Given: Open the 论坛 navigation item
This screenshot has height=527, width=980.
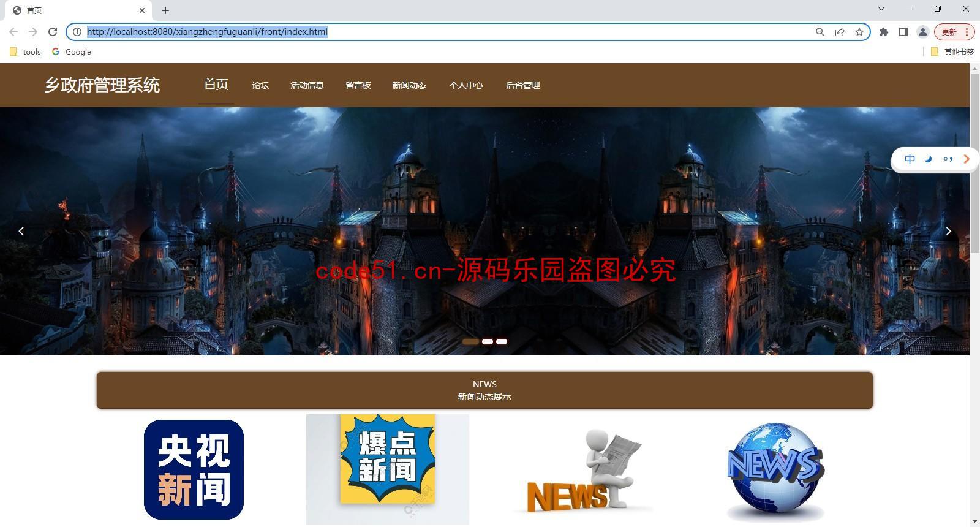Looking at the screenshot, I should (x=260, y=85).
